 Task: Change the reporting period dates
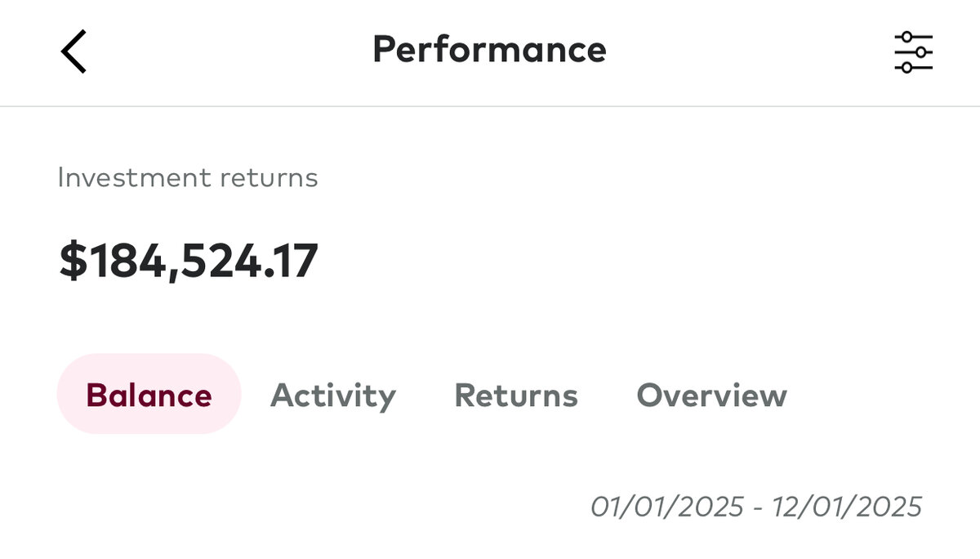coord(755,507)
